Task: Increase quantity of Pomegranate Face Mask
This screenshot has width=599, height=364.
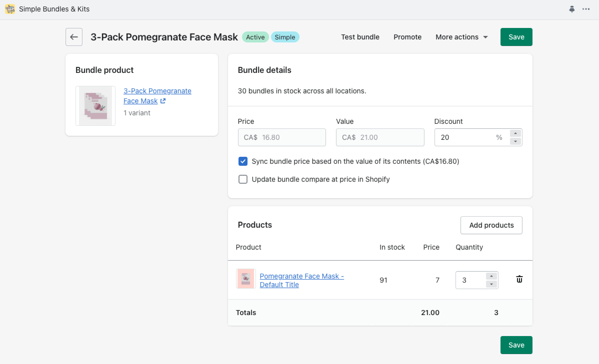Action: click(x=491, y=276)
